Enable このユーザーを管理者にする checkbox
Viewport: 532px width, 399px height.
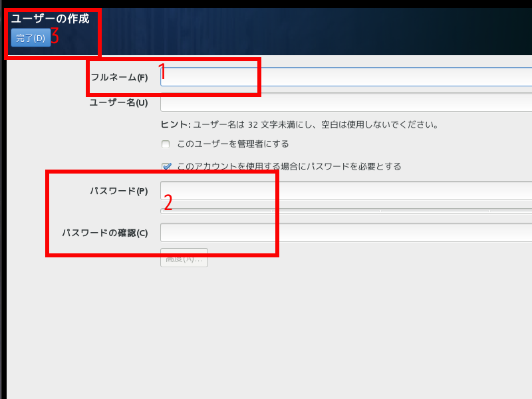(166, 144)
